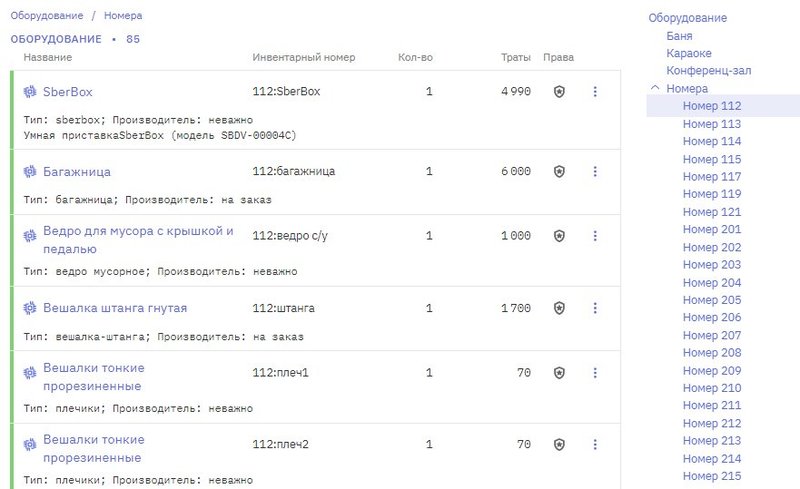This screenshot has width=800, height=489.
Task: Select Караоке in the sidebar tree
Action: click(689, 53)
